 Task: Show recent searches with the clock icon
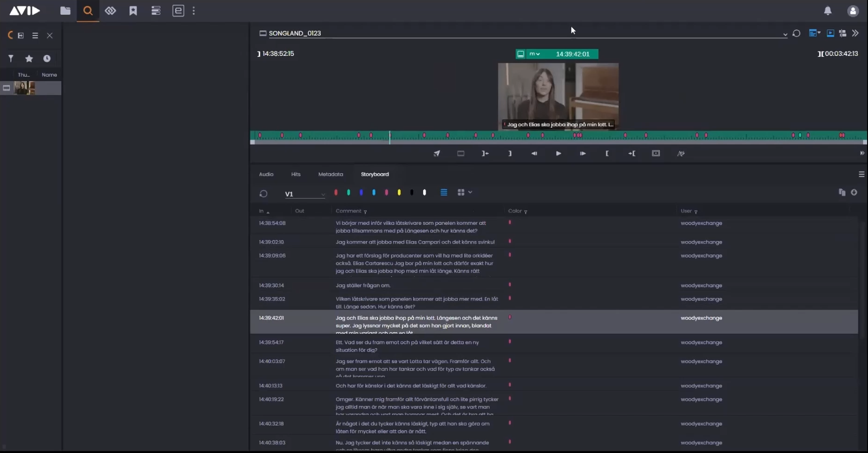pyautogui.click(x=47, y=59)
